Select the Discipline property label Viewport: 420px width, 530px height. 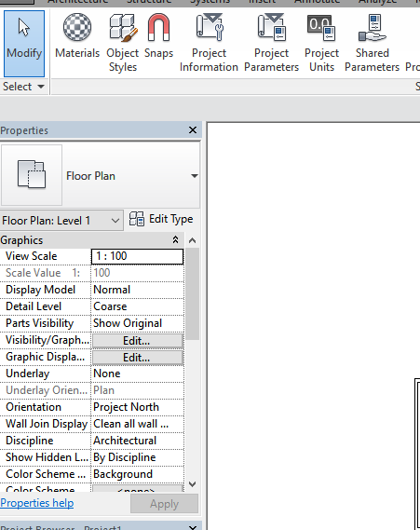[30, 441]
